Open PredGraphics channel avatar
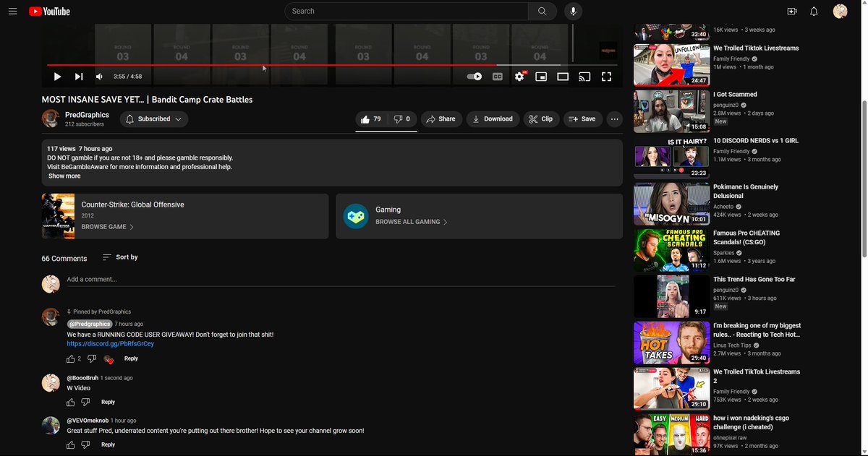The width and height of the screenshot is (868, 456). point(51,119)
